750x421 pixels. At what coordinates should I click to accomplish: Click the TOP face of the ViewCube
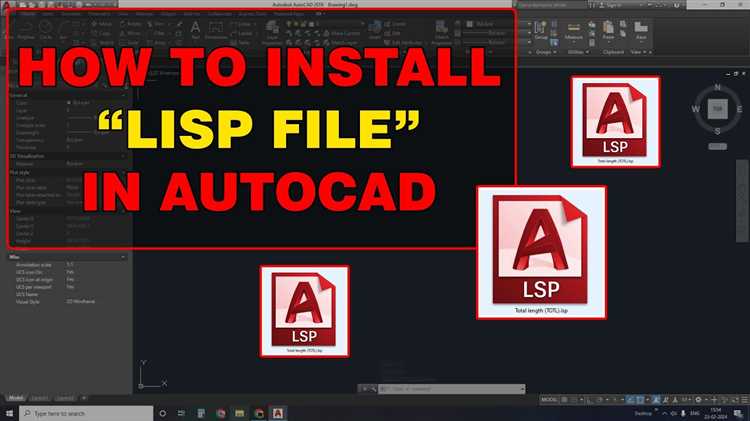point(717,109)
